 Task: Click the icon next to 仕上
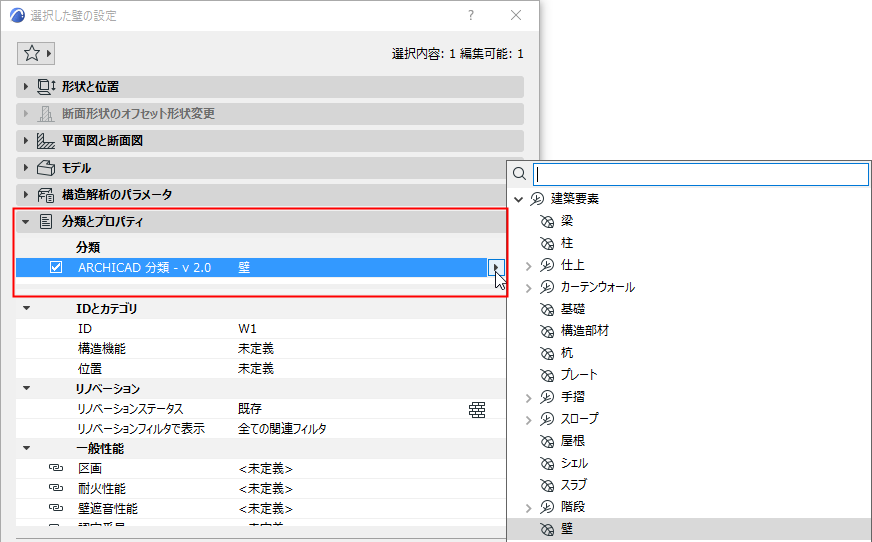[547, 265]
